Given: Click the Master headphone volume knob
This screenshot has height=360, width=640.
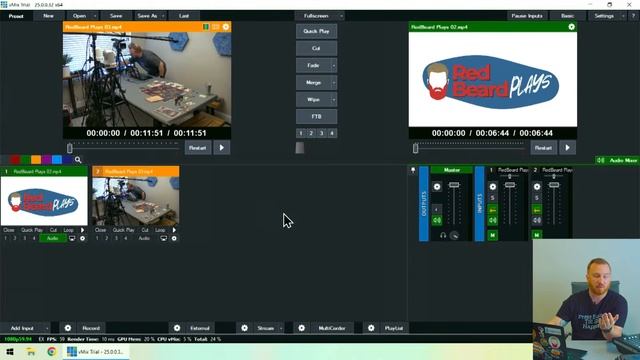Looking at the screenshot, I should coord(454,236).
